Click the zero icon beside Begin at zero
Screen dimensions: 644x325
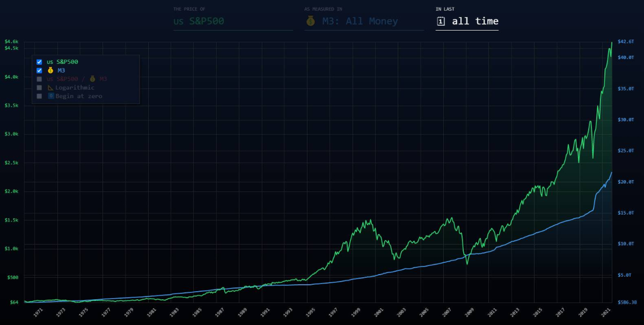51,96
